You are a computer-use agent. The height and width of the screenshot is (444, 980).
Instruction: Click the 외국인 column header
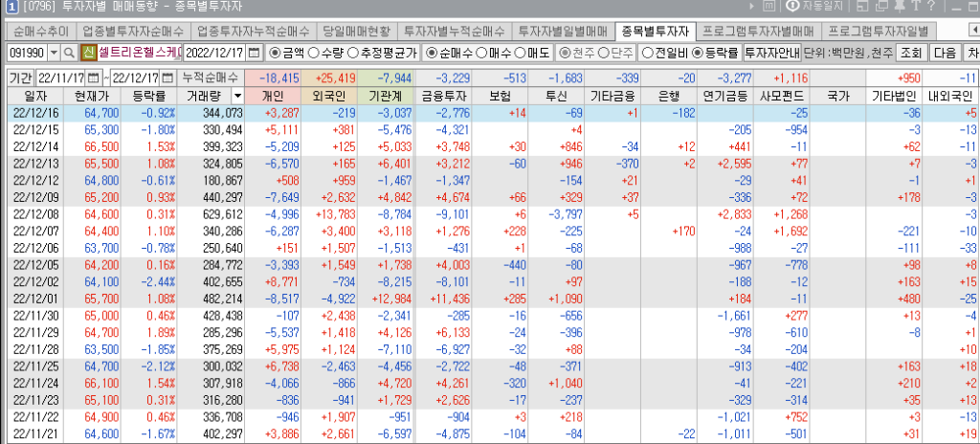point(330,97)
